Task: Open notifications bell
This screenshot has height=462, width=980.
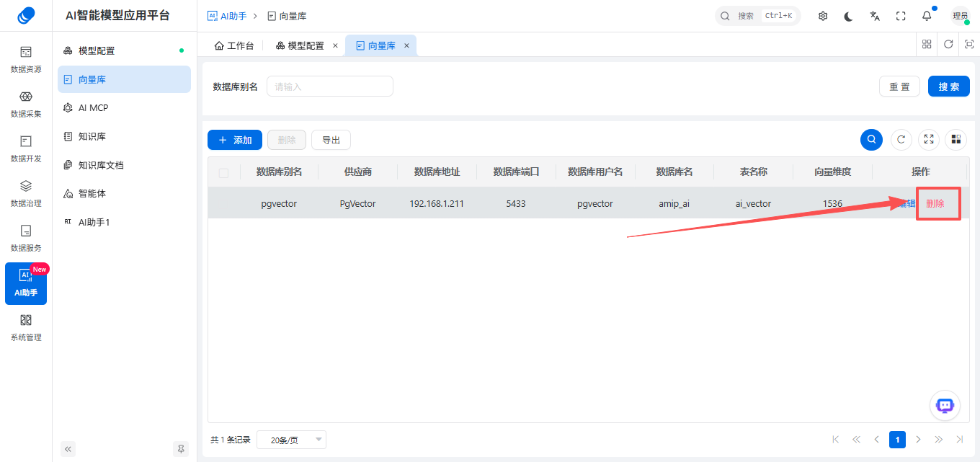Action: 927,16
